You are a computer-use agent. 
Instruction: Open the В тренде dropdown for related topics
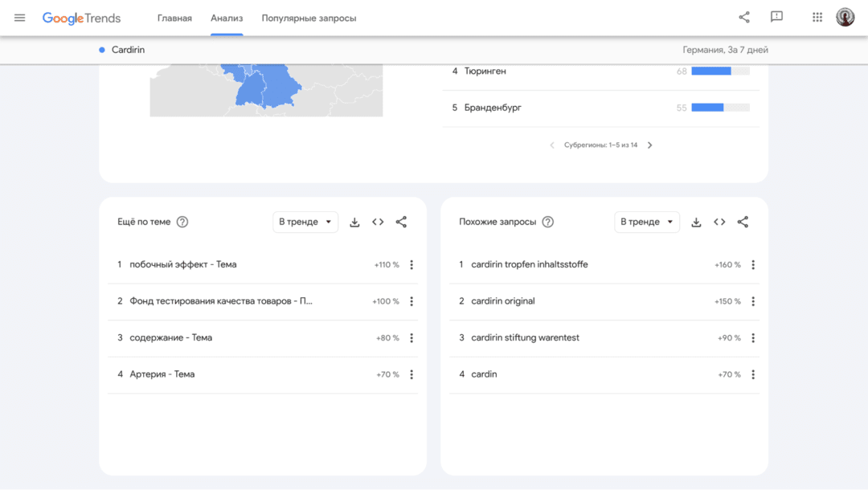pos(305,222)
